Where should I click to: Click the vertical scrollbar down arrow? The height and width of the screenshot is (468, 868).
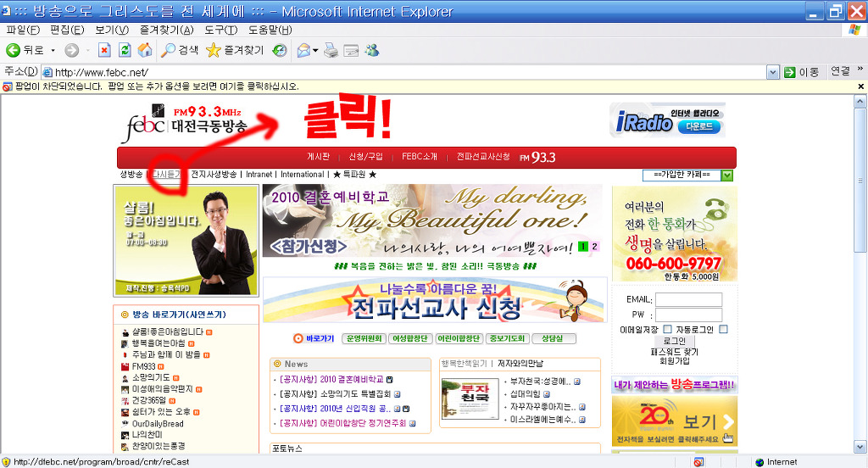(x=860, y=447)
